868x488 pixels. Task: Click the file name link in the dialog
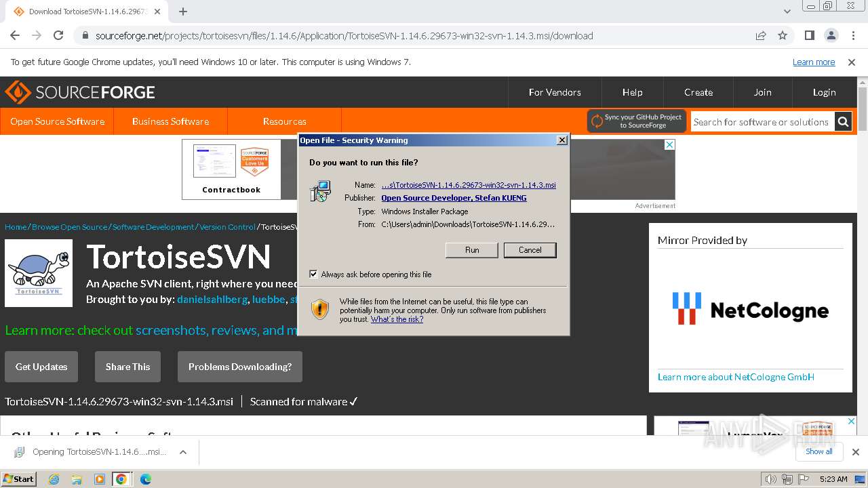(469, 185)
